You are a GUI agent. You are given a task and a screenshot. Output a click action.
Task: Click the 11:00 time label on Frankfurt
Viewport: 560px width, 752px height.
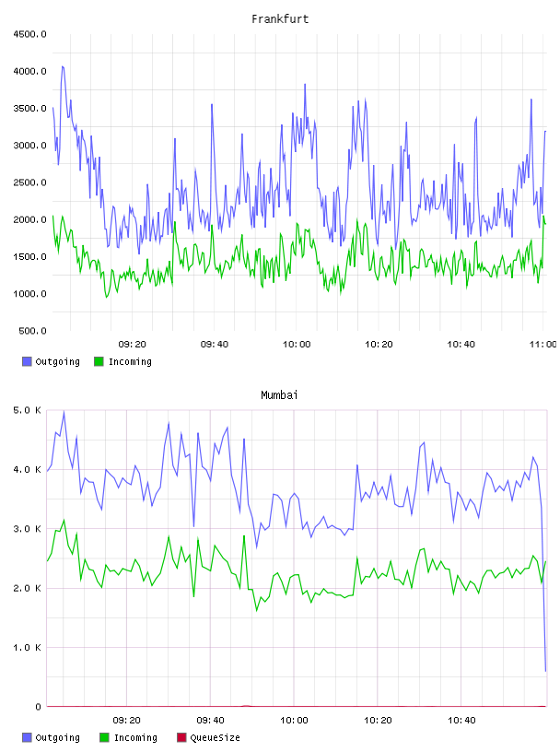[x=542, y=345]
